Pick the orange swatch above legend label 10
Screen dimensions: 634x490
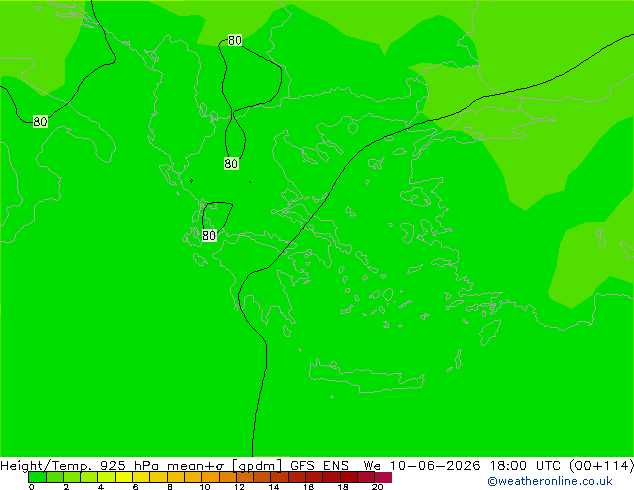[x=210, y=477]
